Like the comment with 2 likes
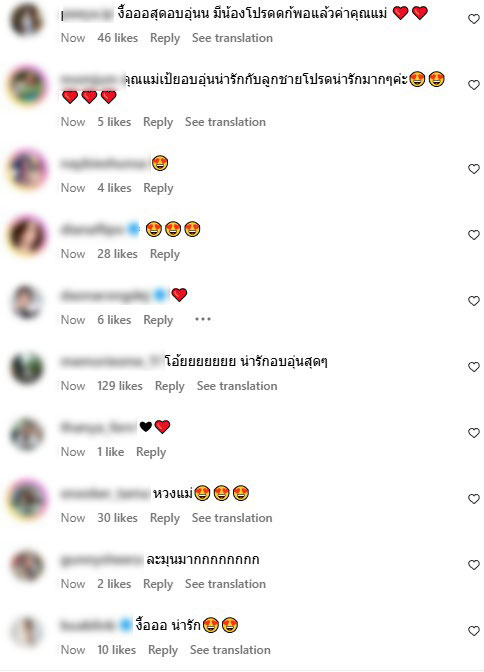Screen dimensions: 484x672 click(x=473, y=565)
